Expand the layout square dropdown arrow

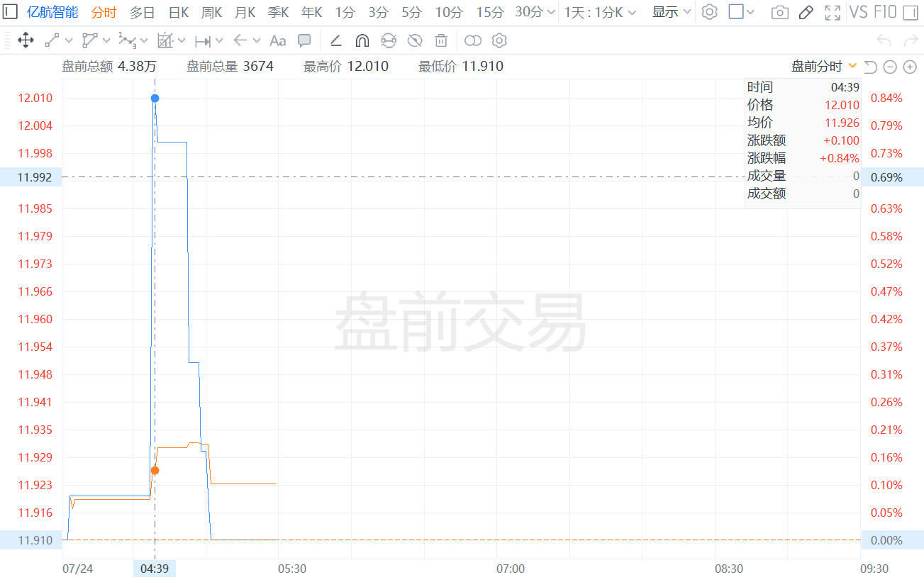tap(751, 13)
